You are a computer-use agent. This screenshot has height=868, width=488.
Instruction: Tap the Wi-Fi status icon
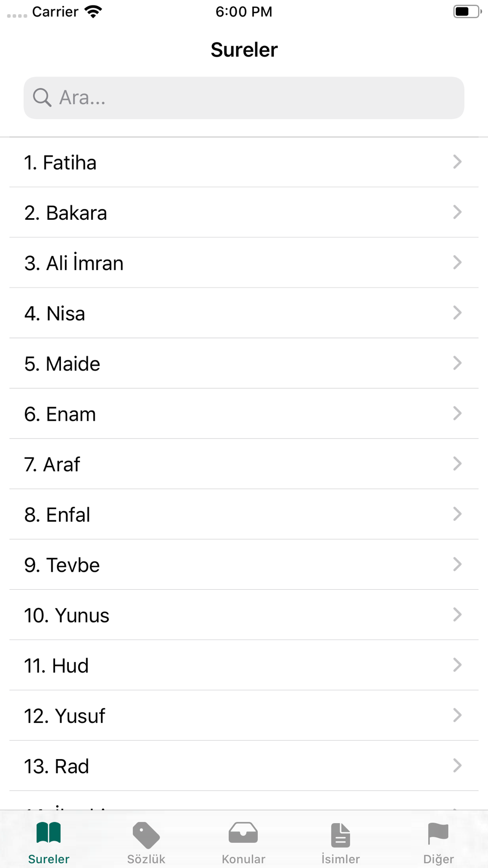[x=93, y=12]
